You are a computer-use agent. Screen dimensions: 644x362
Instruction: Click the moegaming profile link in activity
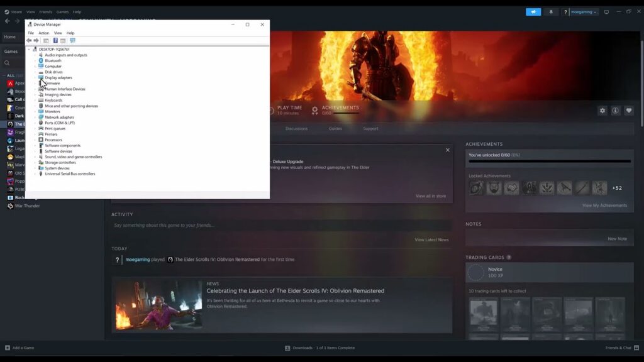tap(138, 260)
